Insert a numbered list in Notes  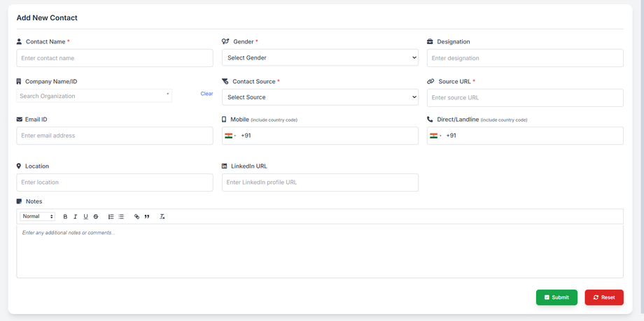111,217
